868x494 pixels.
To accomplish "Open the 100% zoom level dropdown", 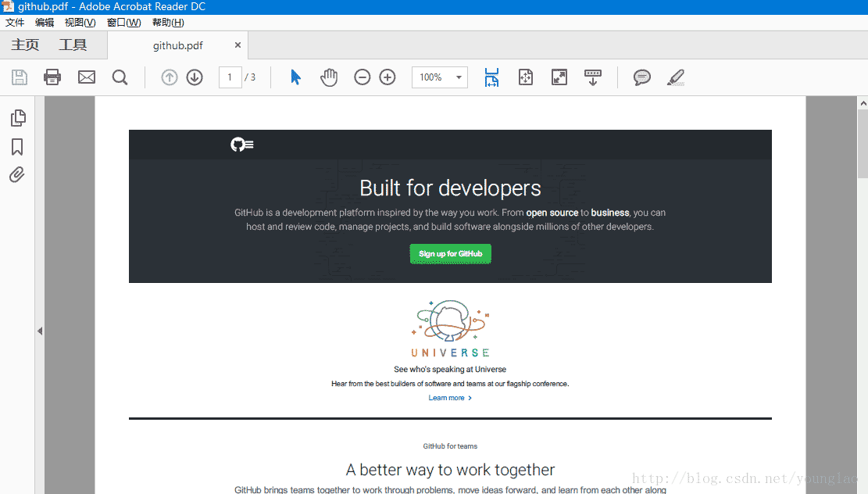I will click(440, 77).
